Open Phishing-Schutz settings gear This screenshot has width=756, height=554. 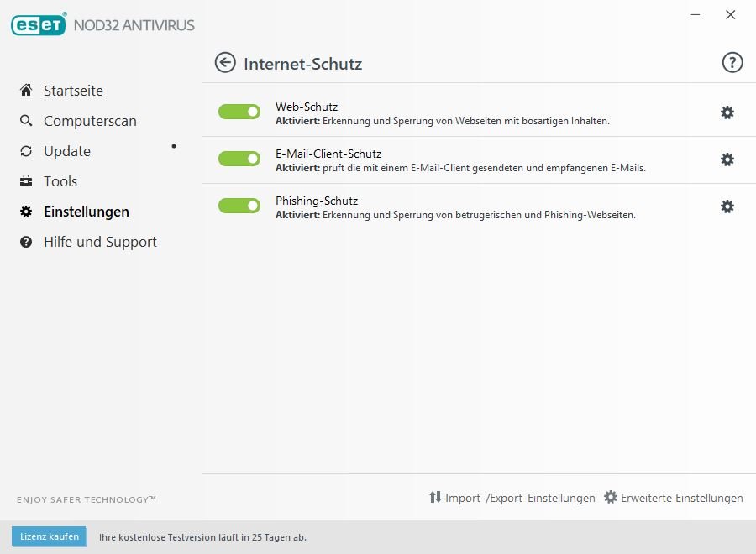tap(727, 206)
